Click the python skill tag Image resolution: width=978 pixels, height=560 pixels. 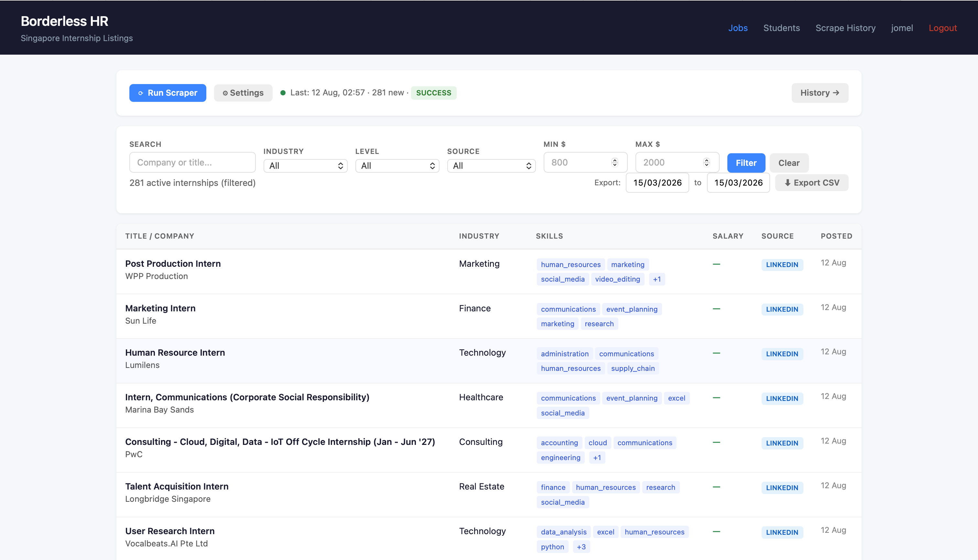tap(552, 547)
